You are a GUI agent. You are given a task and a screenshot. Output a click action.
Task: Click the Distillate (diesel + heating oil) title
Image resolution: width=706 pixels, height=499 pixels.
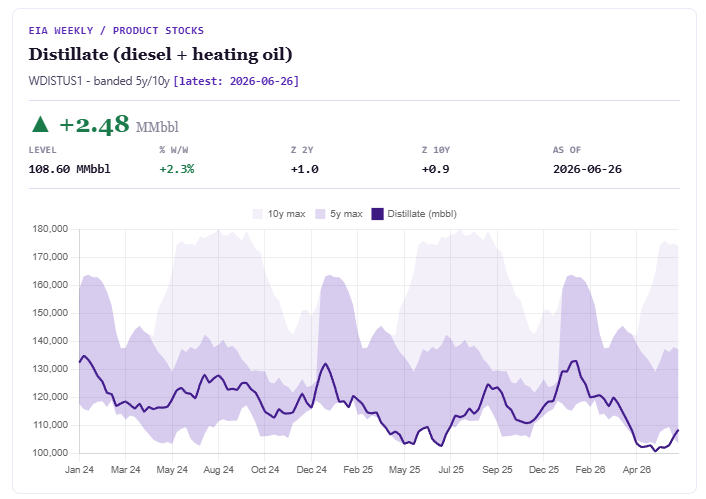160,54
